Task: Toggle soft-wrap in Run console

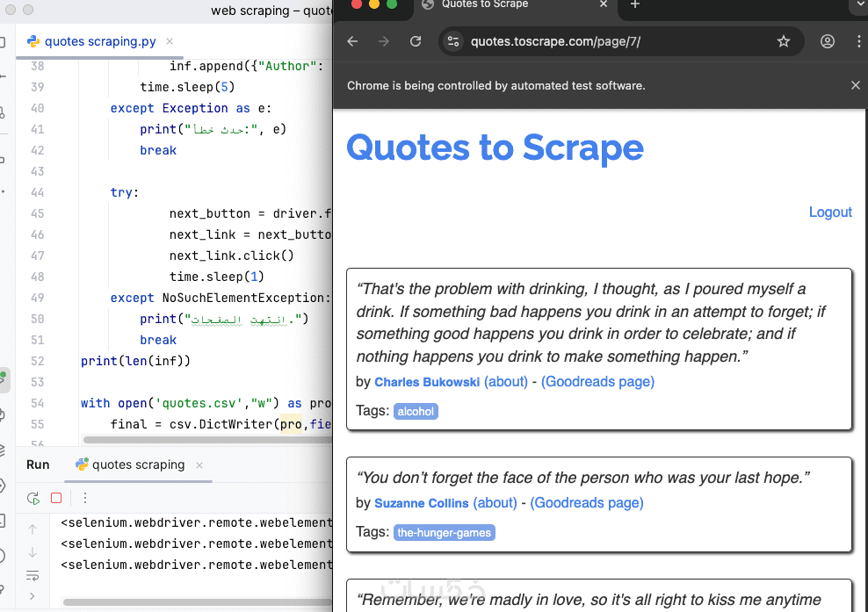Action: click(33, 575)
